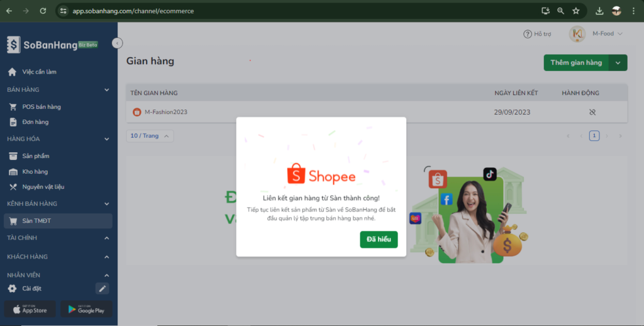Click the home icon beside Việc cần làm
The width and height of the screenshot is (644, 326).
coord(13,72)
